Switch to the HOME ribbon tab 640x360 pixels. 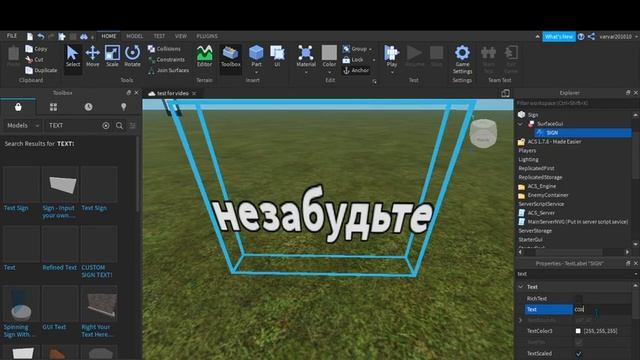click(x=109, y=36)
